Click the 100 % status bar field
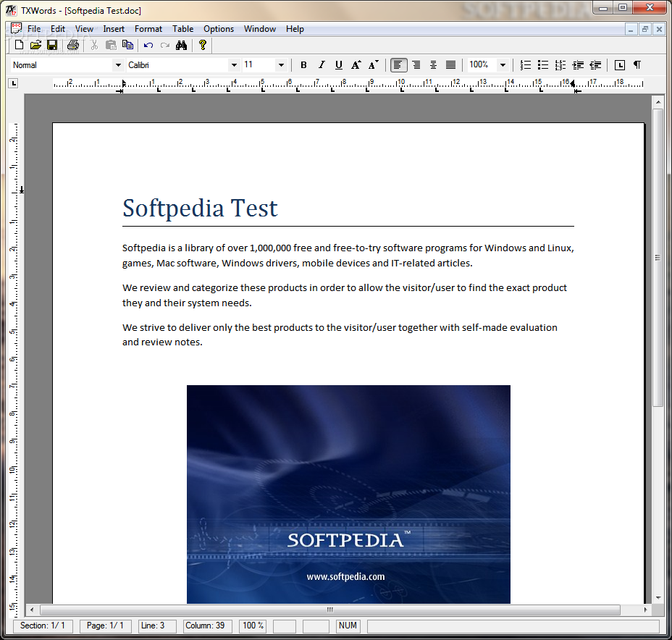Image resolution: width=672 pixels, height=640 pixels. click(253, 626)
